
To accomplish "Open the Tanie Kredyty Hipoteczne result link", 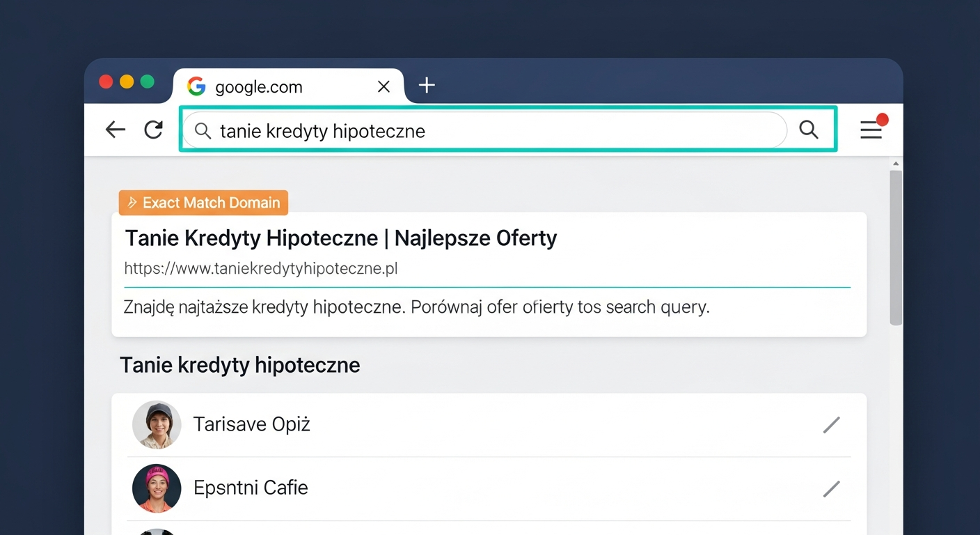I will click(340, 238).
